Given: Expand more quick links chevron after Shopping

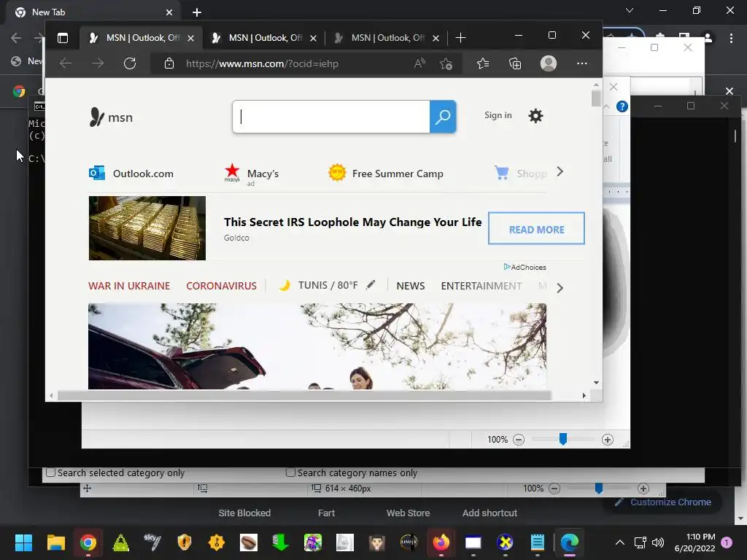Looking at the screenshot, I should (x=560, y=172).
